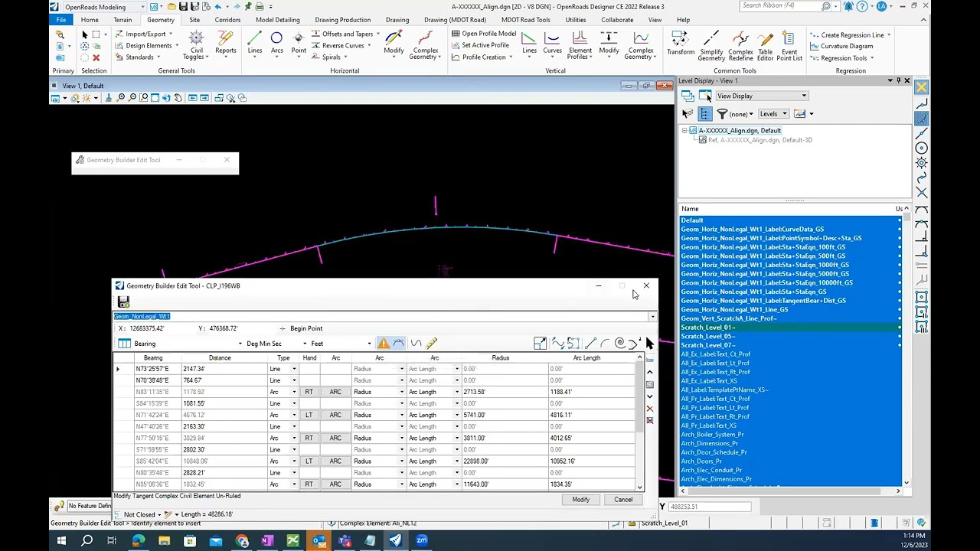Select the Vertical Curves tool
This screenshot has height=551, width=980.
(x=552, y=42)
